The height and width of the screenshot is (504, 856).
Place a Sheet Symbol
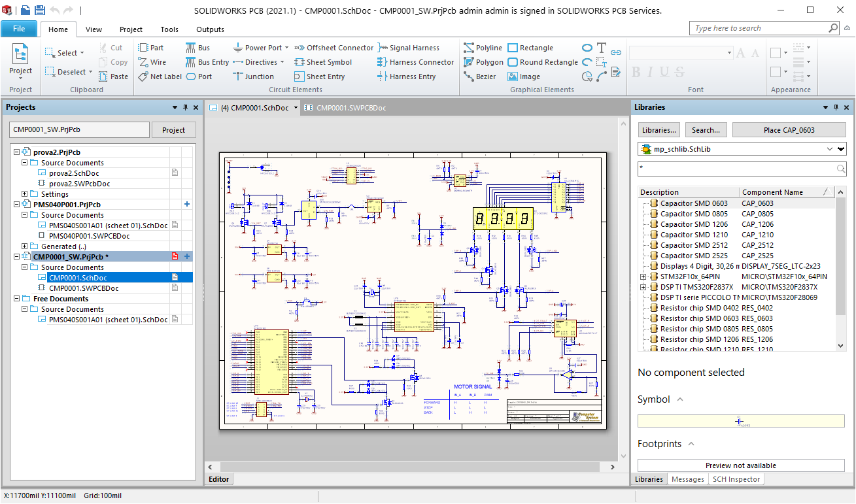(323, 62)
